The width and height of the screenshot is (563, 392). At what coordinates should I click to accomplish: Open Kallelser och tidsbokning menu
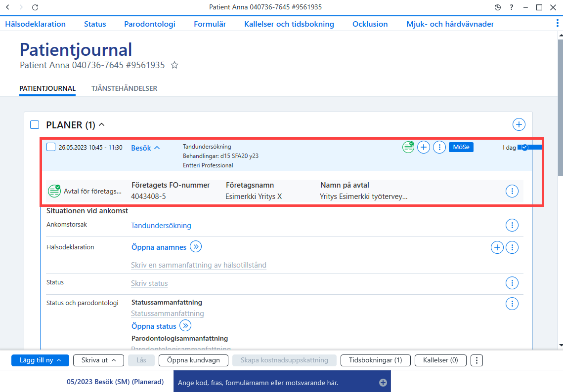[x=289, y=24]
